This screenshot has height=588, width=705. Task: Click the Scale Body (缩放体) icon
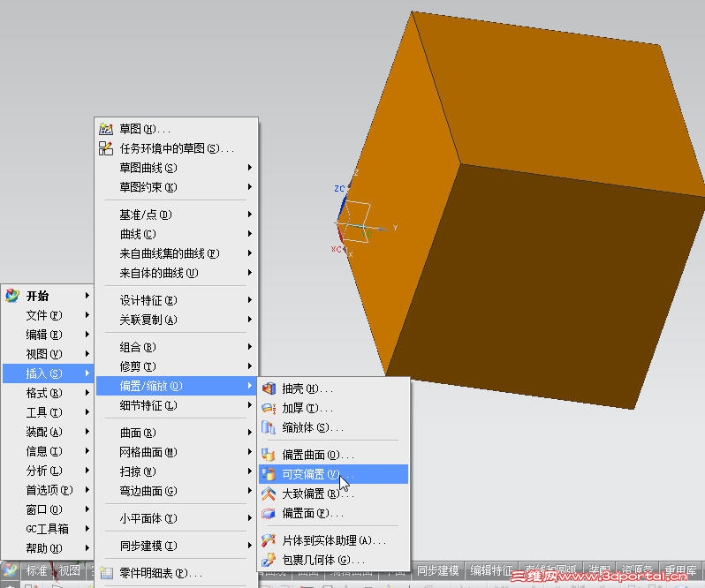tap(269, 427)
